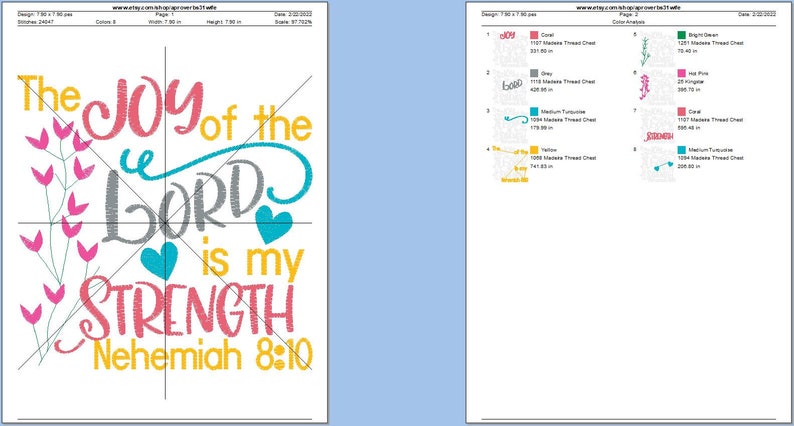This screenshot has width=794, height=426.
Task: Select the pink leaves thumbnail for color 6
Action: coord(657,87)
